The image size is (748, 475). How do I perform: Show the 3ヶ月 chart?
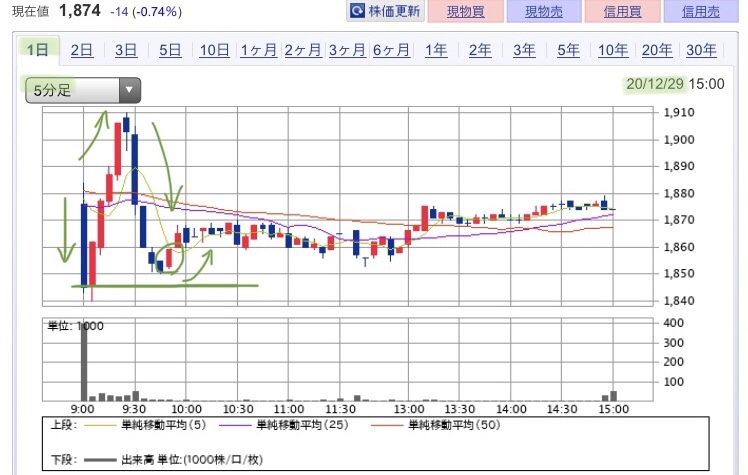[x=347, y=50]
